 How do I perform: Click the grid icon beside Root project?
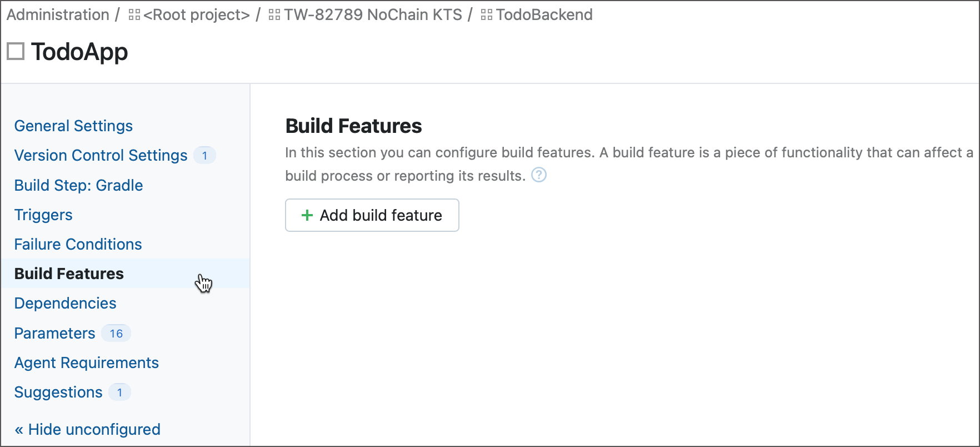[x=133, y=14]
